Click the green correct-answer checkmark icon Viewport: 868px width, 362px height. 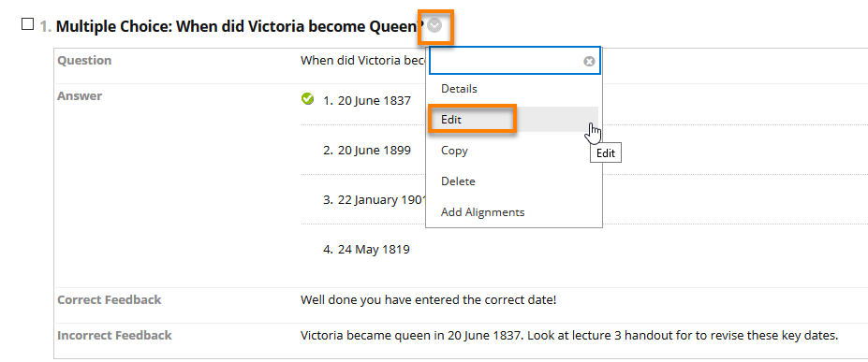(x=307, y=99)
